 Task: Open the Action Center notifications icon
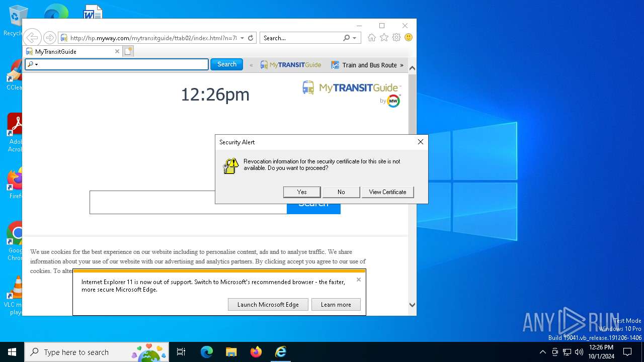(x=627, y=352)
